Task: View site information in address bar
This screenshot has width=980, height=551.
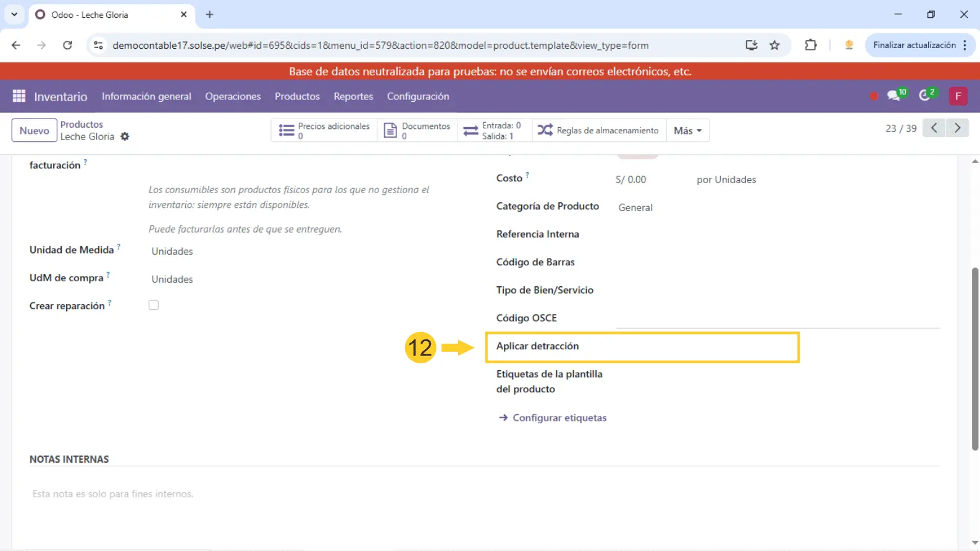Action: [x=98, y=45]
